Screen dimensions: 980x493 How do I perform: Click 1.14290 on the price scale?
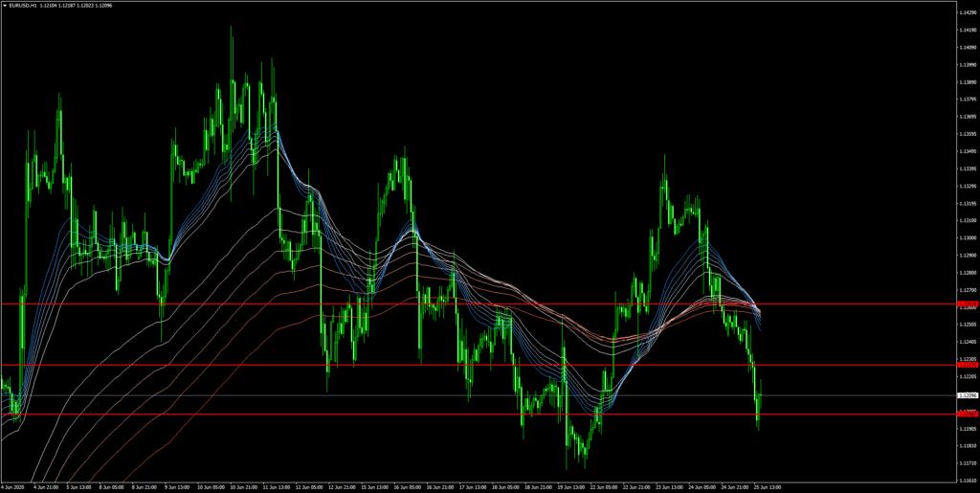pyautogui.click(x=966, y=12)
